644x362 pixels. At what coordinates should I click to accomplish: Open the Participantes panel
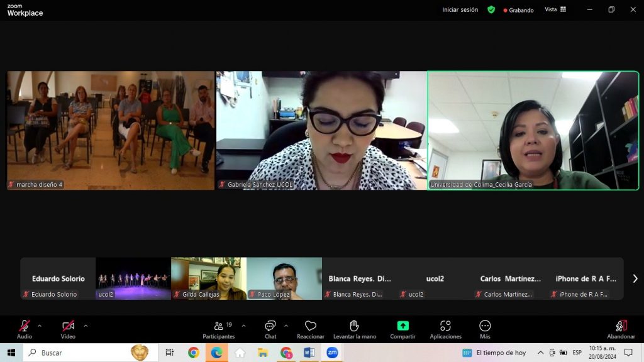pyautogui.click(x=219, y=329)
